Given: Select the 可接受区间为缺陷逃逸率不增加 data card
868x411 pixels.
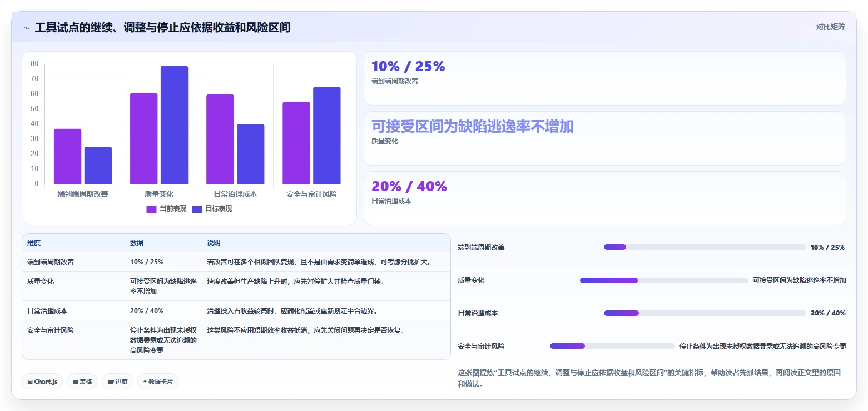Looking at the screenshot, I should pos(605,138).
